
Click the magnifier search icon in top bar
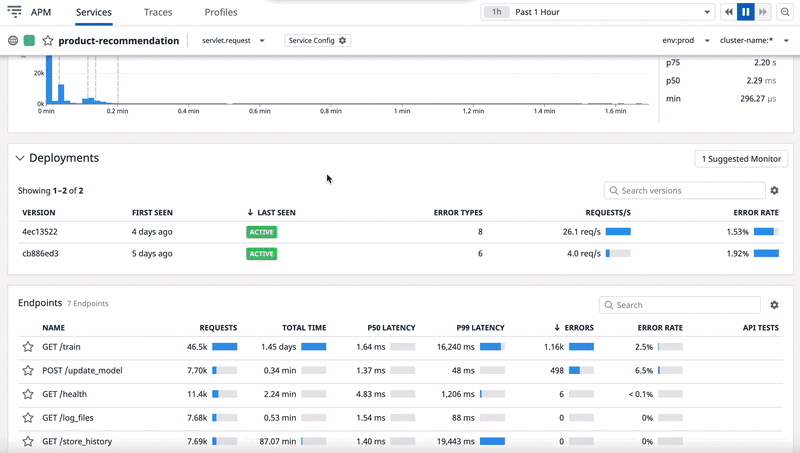pos(785,12)
